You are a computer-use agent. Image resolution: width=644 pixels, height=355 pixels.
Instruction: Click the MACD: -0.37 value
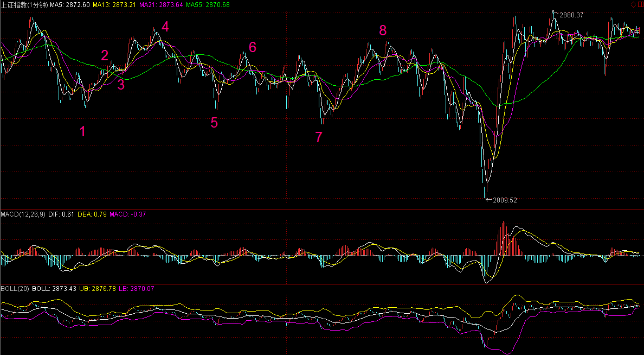tap(128, 214)
